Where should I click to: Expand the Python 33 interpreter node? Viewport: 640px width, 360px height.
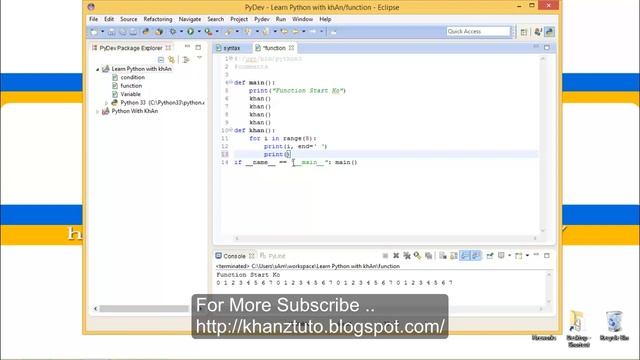[106, 103]
